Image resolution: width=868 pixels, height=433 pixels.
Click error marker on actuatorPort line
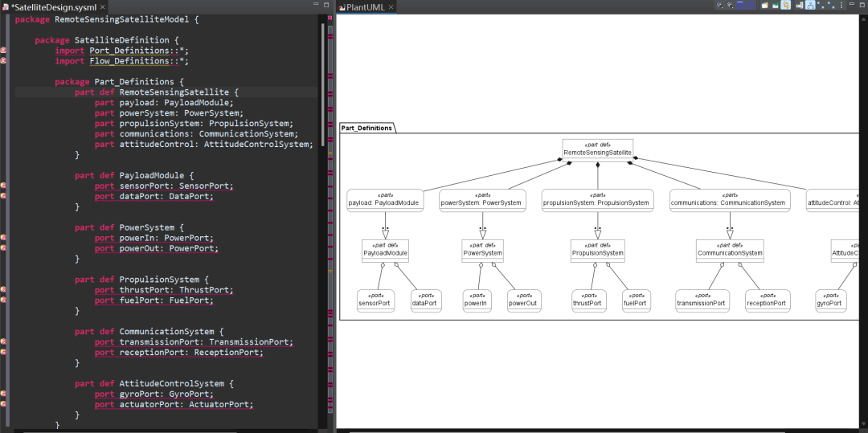(3, 404)
